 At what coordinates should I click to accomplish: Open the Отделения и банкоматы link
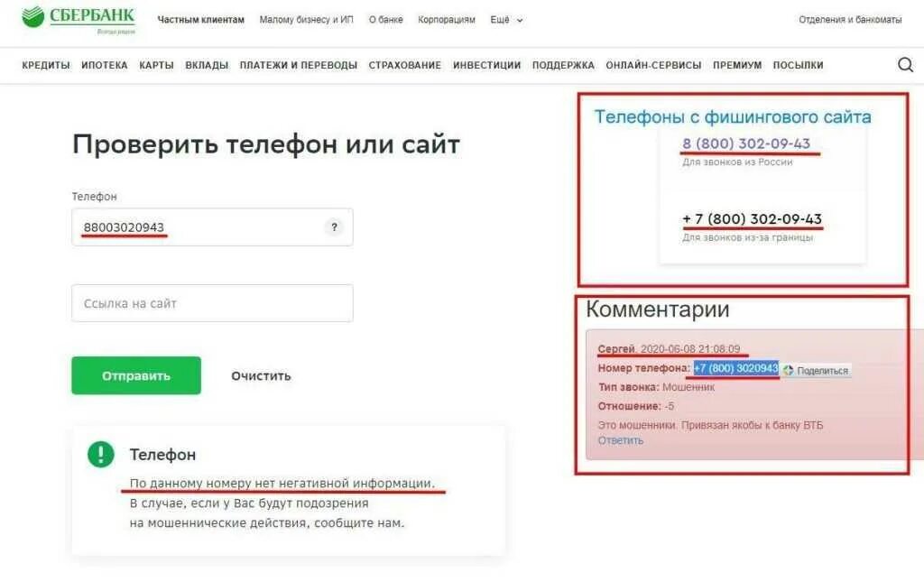(850, 20)
